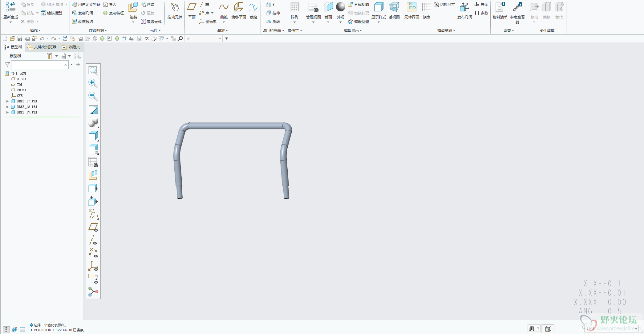This screenshot has height=334, width=644.
Task: Switch to Folder Browser (文件夹浏览器) tab
Action: 42,47
